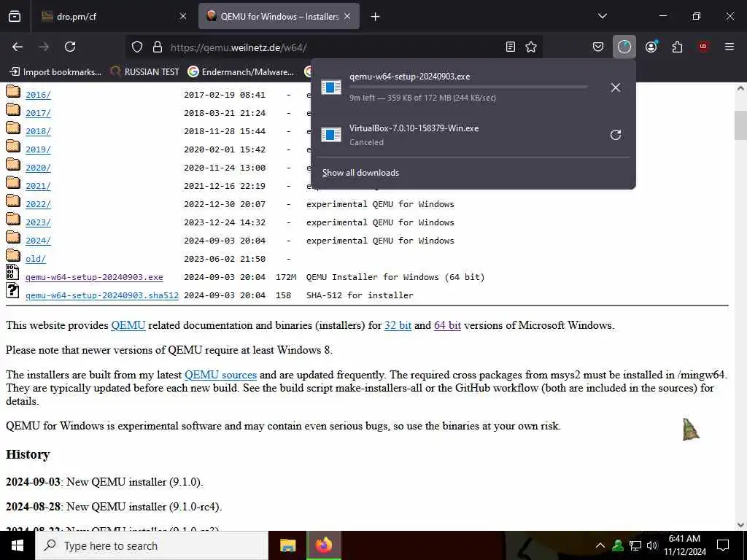Click the Firefox taskbar icon
This screenshot has width=747, height=560.
[323, 545]
